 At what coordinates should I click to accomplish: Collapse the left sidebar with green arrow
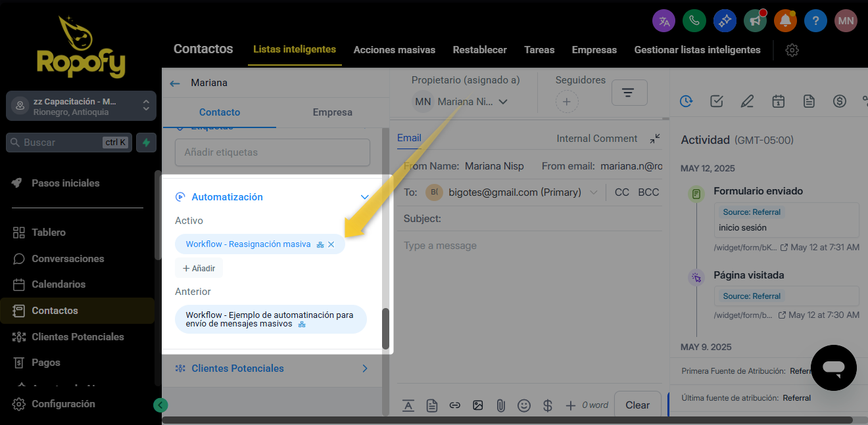coord(160,405)
